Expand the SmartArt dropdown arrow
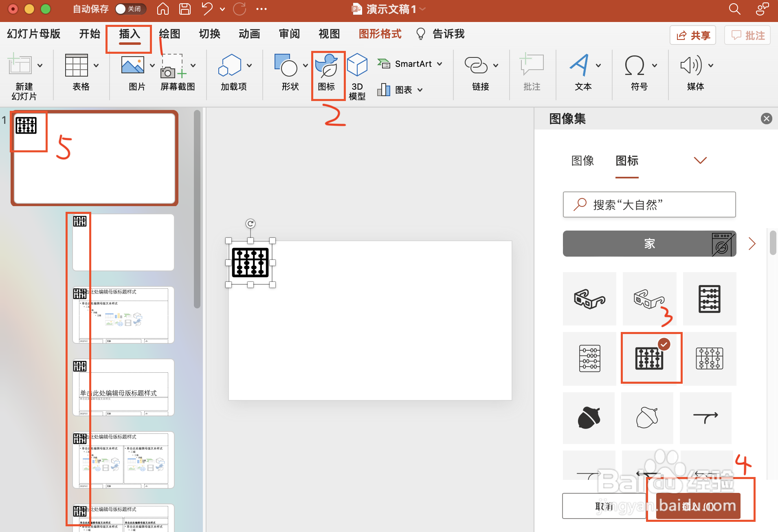778x532 pixels. [440, 64]
